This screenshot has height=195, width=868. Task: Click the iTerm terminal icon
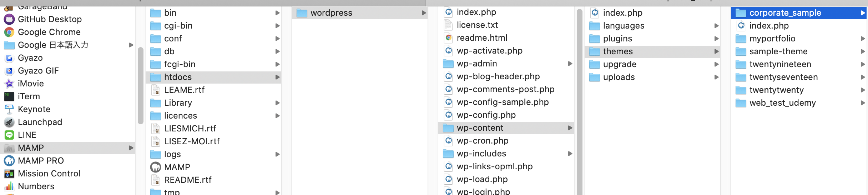[9, 96]
